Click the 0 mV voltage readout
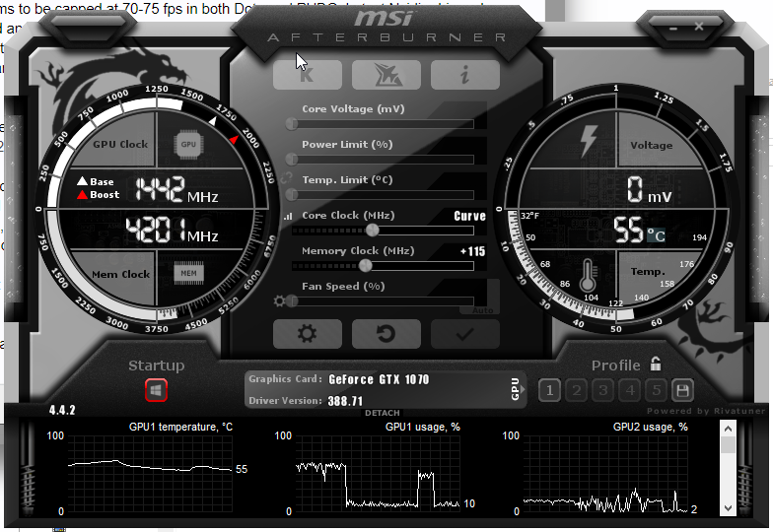 tap(649, 190)
